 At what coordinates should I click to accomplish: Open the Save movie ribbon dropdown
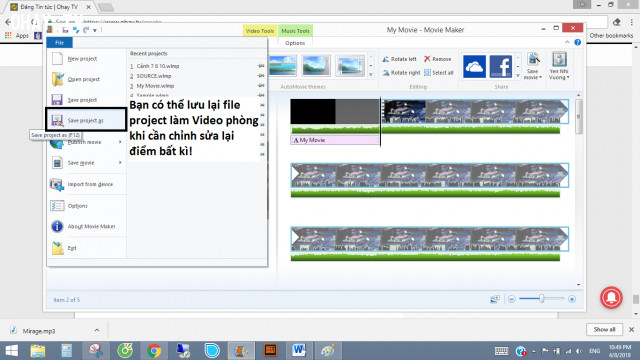tap(533, 67)
